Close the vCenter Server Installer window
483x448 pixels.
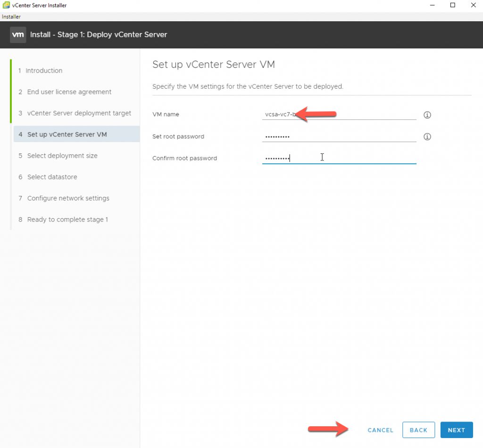pos(473,5)
